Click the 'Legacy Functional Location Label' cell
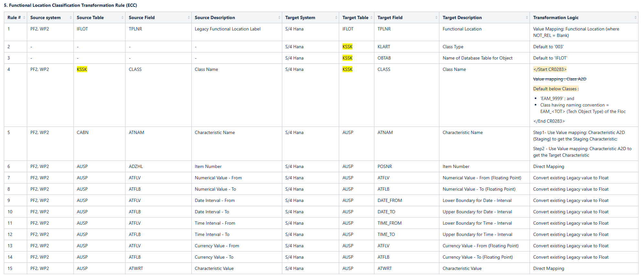Screen dimensions: 644x279 pos(227,29)
